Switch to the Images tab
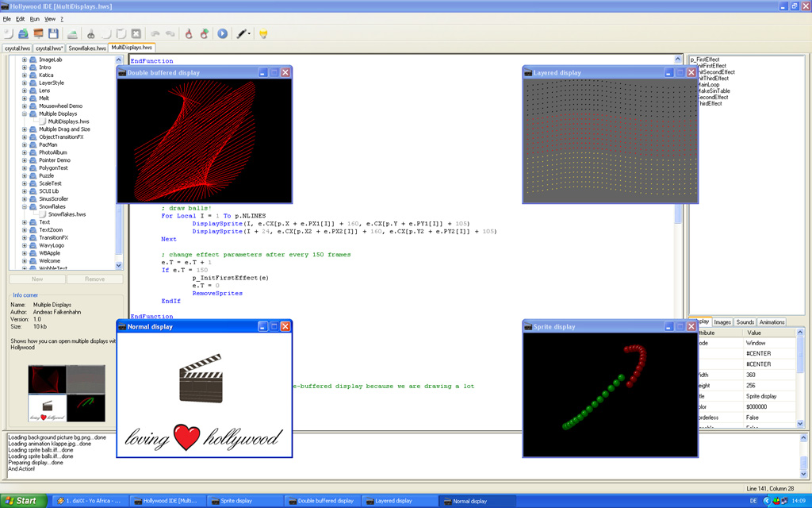 coord(722,322)
